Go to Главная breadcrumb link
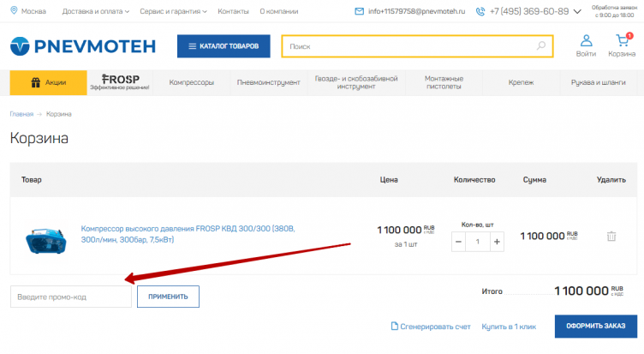The image size is (644, 354). 21,114
